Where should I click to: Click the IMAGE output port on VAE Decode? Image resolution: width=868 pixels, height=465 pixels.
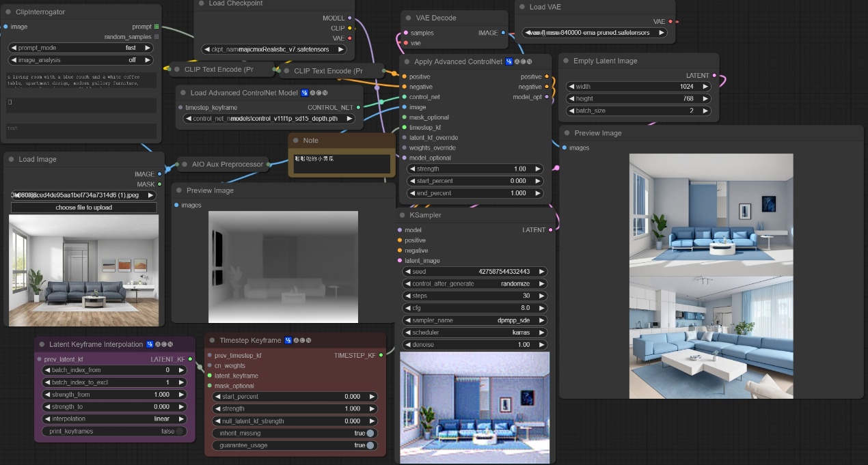pyautogui.click(x=504, y=33)
